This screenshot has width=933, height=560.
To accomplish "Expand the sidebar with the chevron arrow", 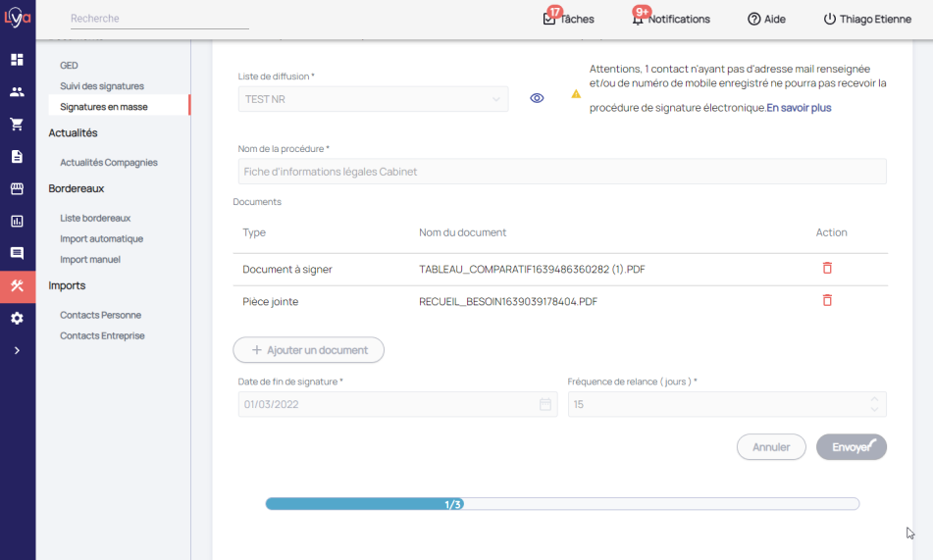I will [17, 350].
